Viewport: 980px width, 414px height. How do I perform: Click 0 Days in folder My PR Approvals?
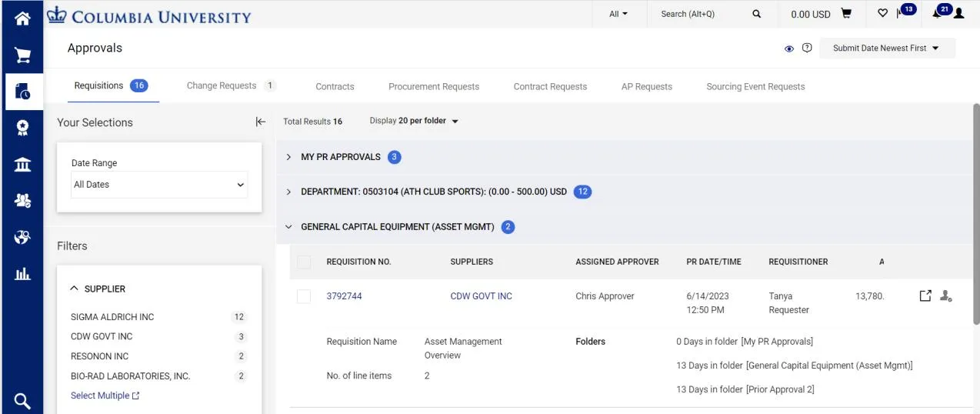coord(745,341)
